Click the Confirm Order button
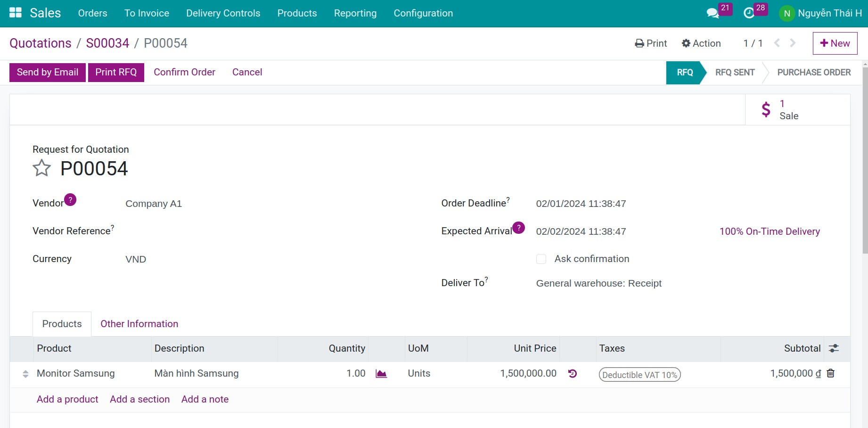The height and width of the screenshot is (428, 868). click(x=184, y=72)
